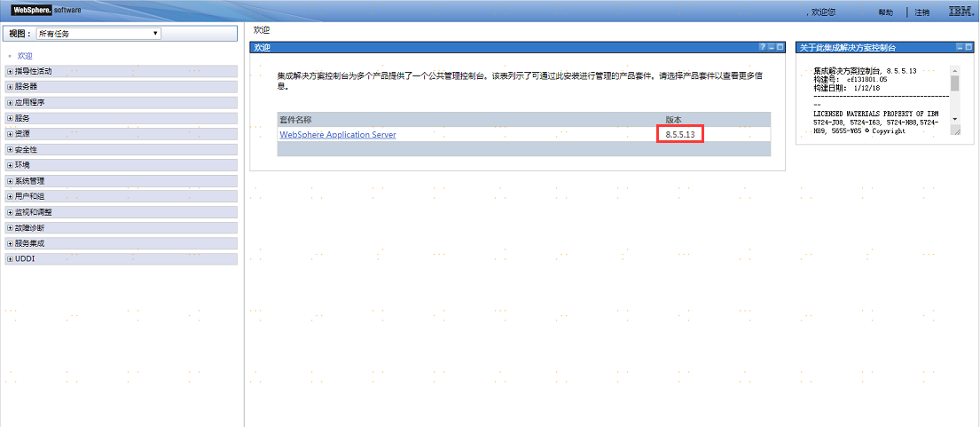
Task: Click scroll-up arrow in about text box
Action: 955,71
